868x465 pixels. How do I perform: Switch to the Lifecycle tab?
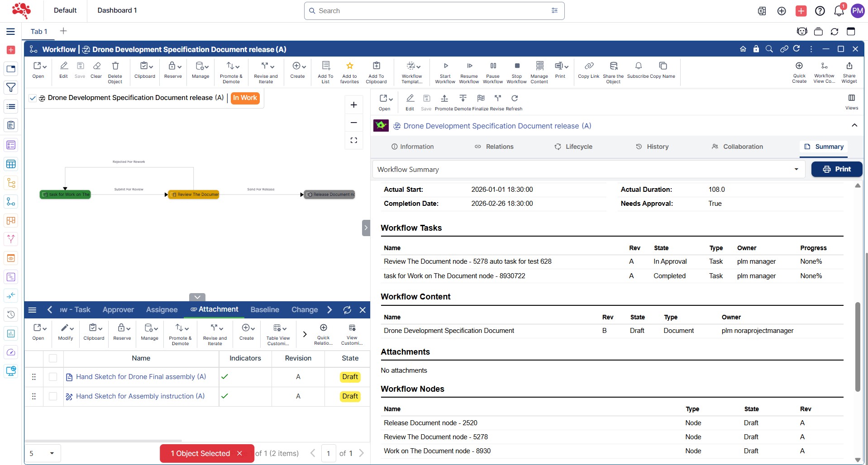point(573,147)
